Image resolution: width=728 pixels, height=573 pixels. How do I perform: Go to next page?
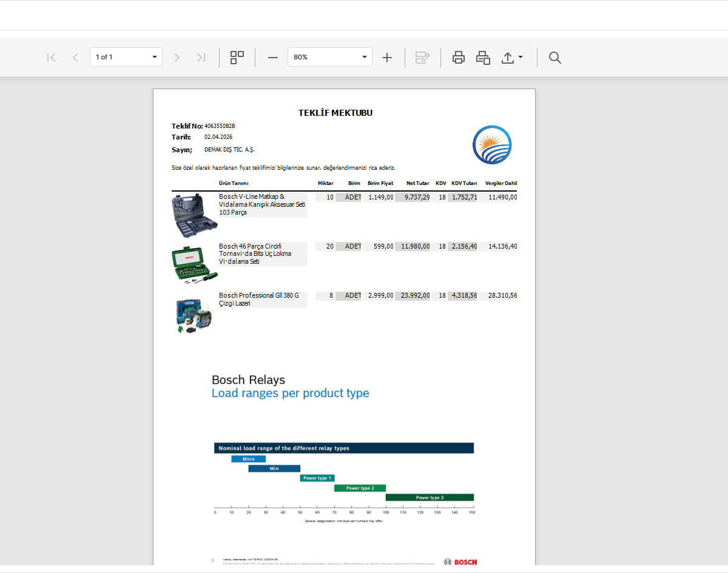(177, 58)
